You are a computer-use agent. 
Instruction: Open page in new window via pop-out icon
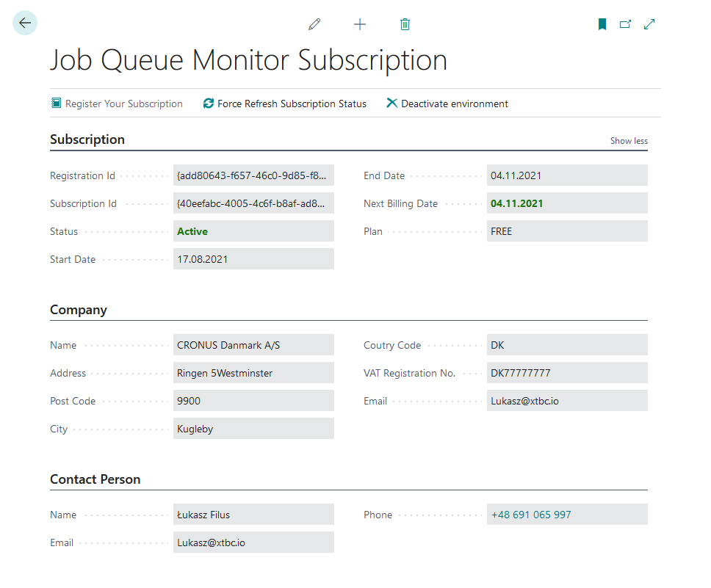(626, 23)
